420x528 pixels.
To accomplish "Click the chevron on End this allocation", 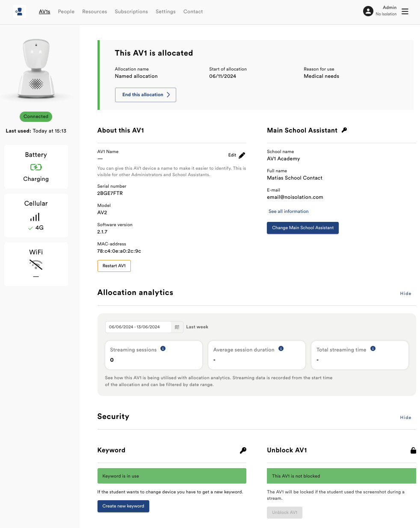I will pos(168,95).
